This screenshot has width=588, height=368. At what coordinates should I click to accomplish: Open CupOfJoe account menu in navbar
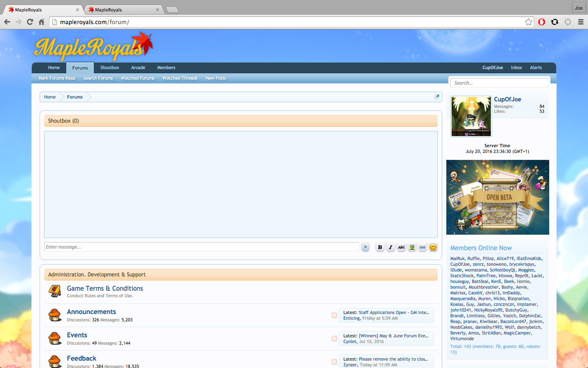[x=492, y=68]
